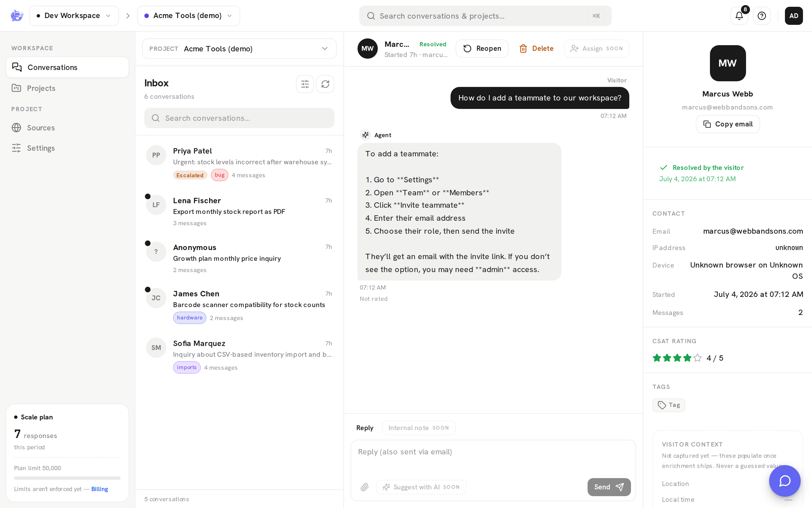Send the reply
This screenshot has width=812, height=508.
609,487
